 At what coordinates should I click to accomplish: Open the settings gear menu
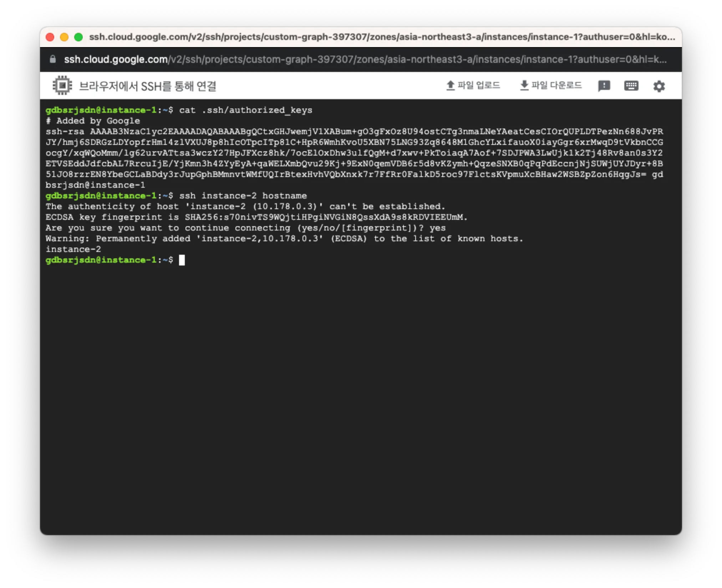pos(659,86)
